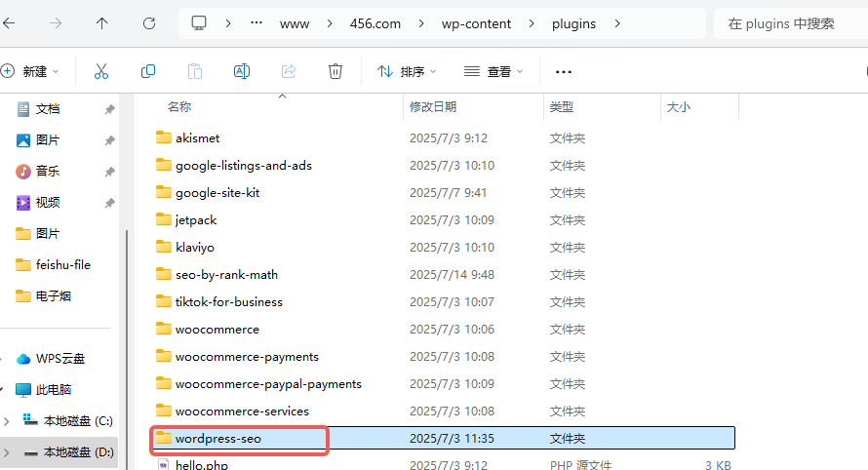
Task: Click the search box for plugins folder
Action: [x=788, y=23]
